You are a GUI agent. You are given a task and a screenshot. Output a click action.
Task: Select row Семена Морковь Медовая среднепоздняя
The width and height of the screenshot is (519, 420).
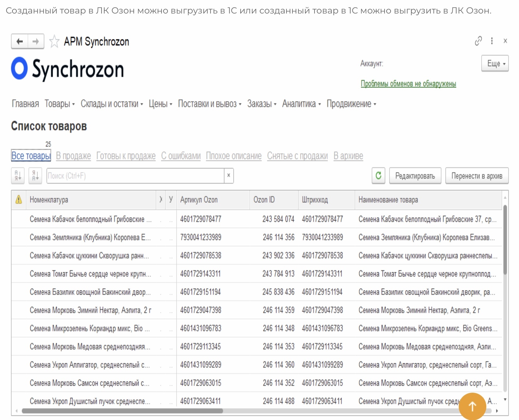click(257, 347)
